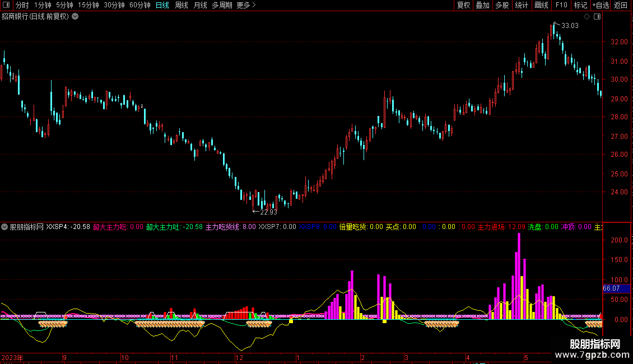Viewport: 633px width, 364px height.
Task: Add stock to watchlist with +自选
Action: (x=601, y=6)
